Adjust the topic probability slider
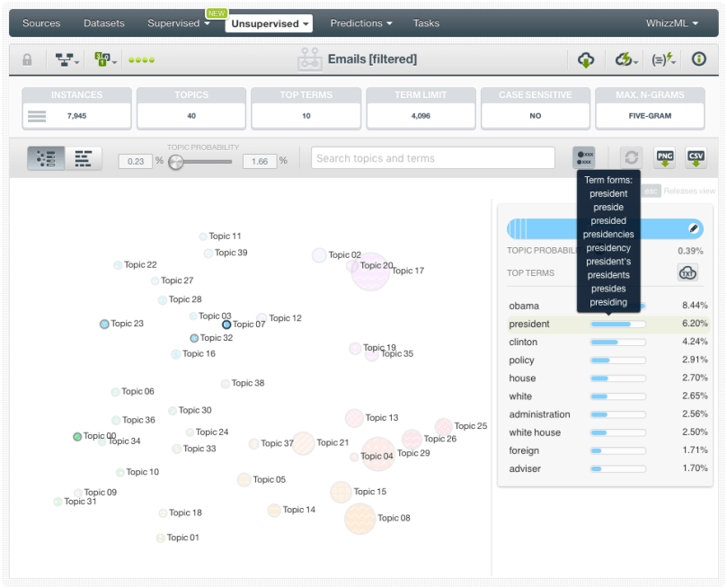 (176, 162)
